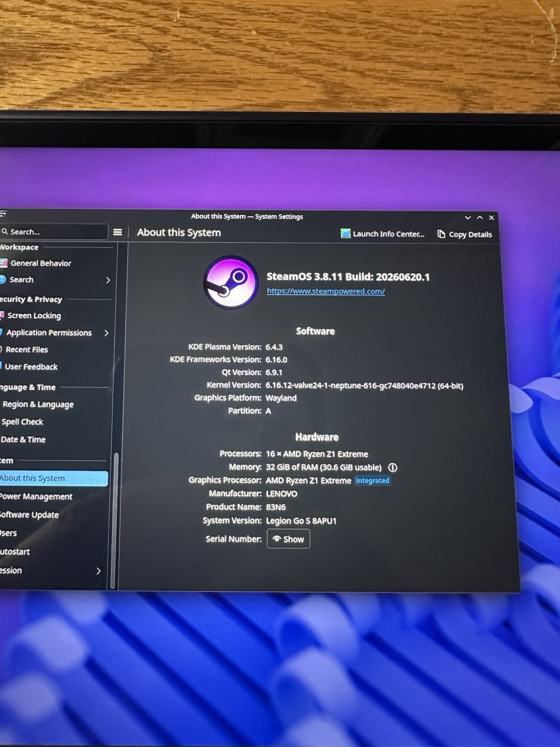This screenshot has width=560, height=747.
Task: Click the SteamOS logo image
Action: click(231, 282)
